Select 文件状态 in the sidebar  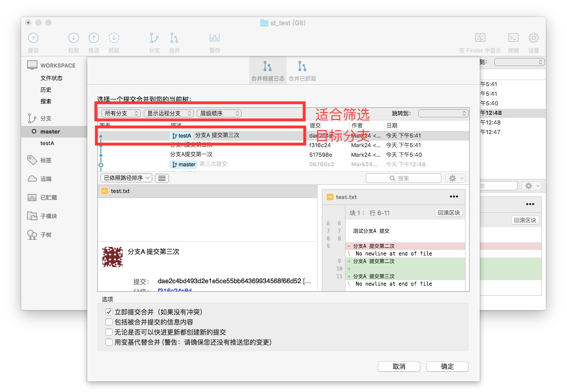51,78
